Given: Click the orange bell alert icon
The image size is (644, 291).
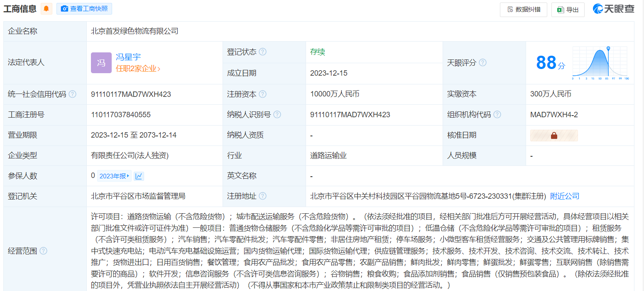Looking at the screenshot, I should click(47, 9).
